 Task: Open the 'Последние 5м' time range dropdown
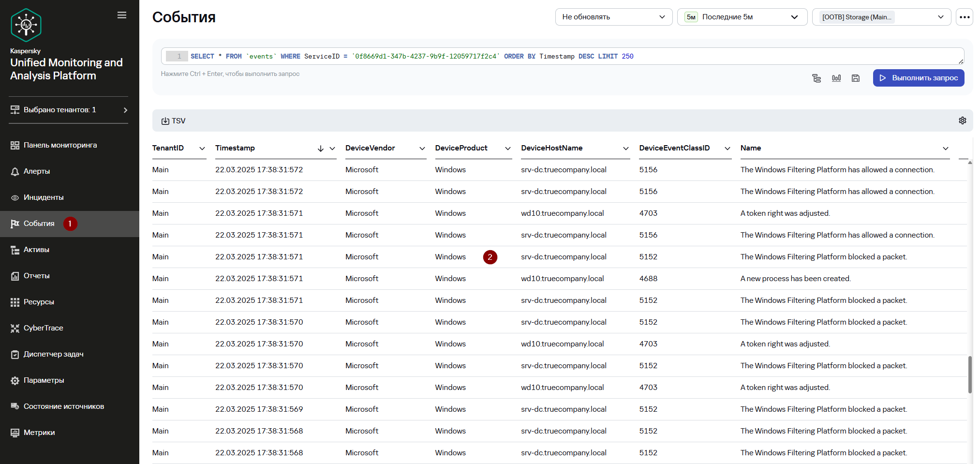click(x=742, y=17)
